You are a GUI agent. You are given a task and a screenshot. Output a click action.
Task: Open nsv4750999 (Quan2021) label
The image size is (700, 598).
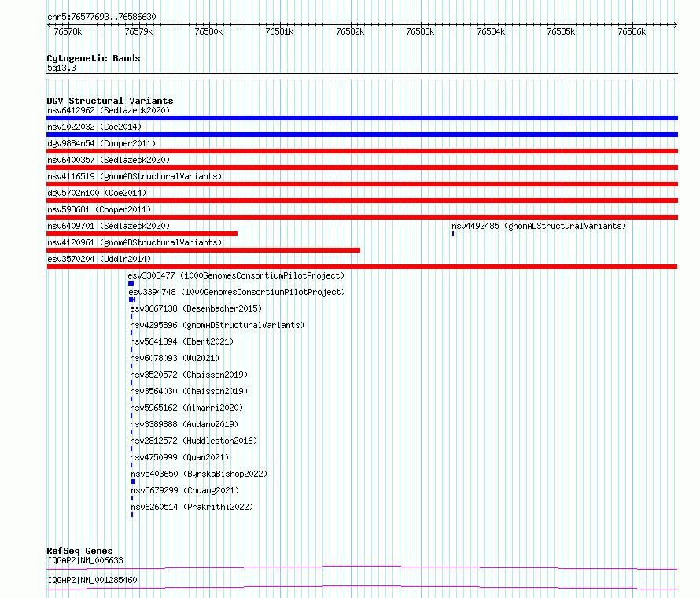tap(179, 457)
